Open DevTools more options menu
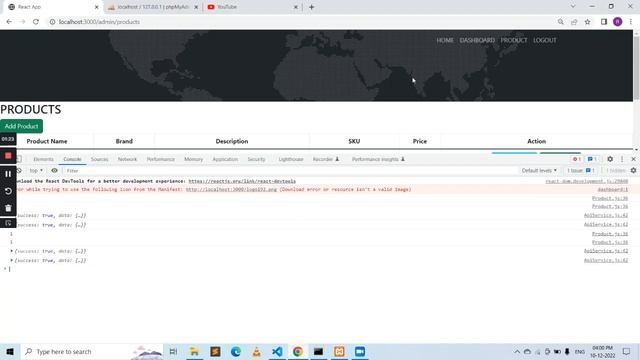The height and width of the screenshot is (360, 640). 622,159
